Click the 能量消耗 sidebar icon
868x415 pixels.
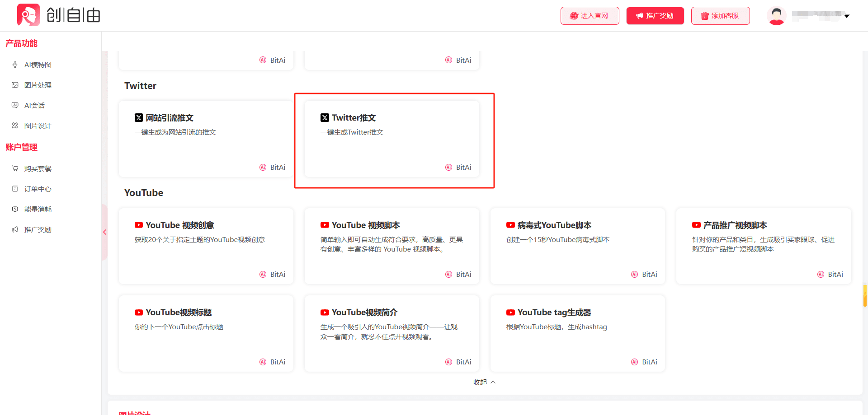[15, 209]
